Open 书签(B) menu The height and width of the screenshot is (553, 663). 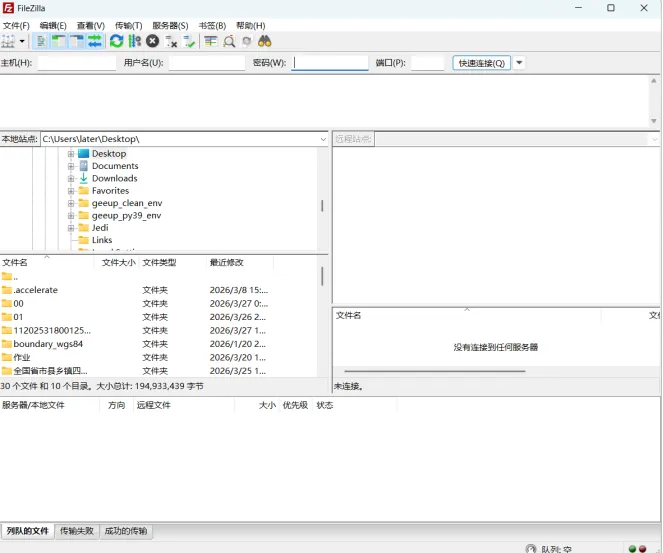(212, 26)
